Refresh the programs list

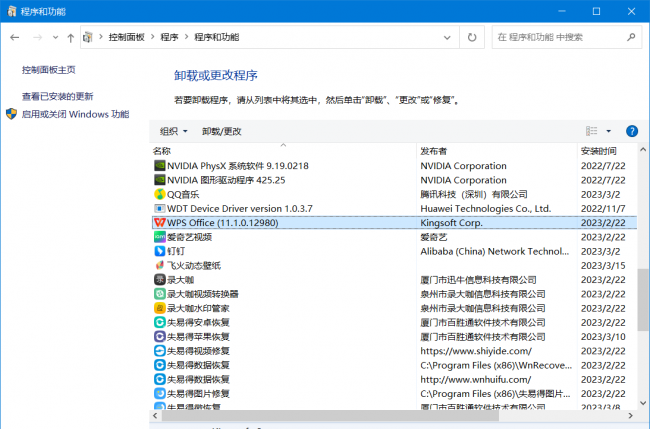pyautogui.click(x=472, y=37)
